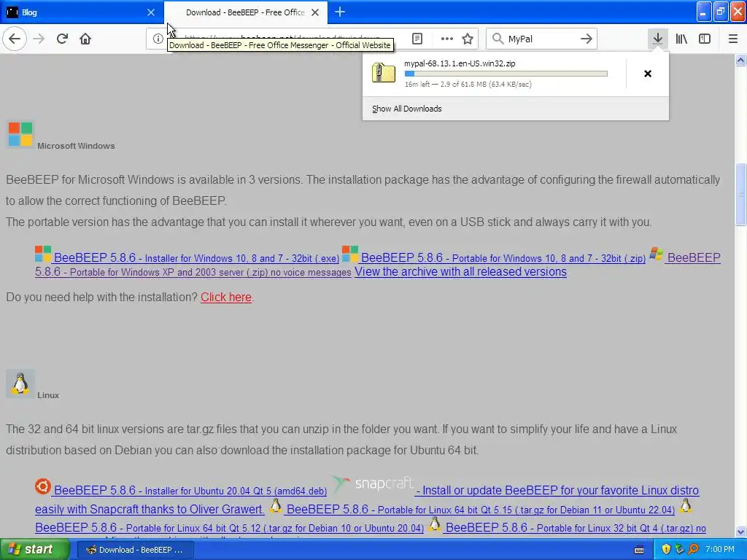Open the hamburger application menu
The width and height of the screenshot is (747, 560).
point(732,39)
